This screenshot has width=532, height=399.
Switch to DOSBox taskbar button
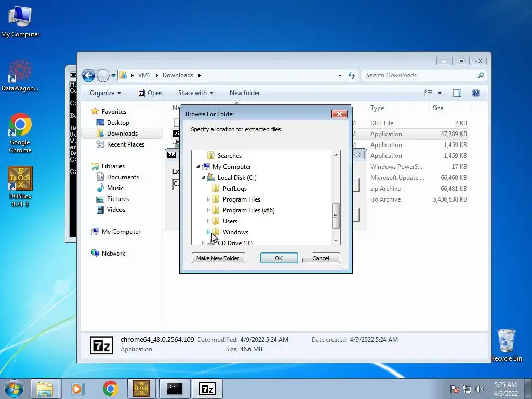click(141, 389)
